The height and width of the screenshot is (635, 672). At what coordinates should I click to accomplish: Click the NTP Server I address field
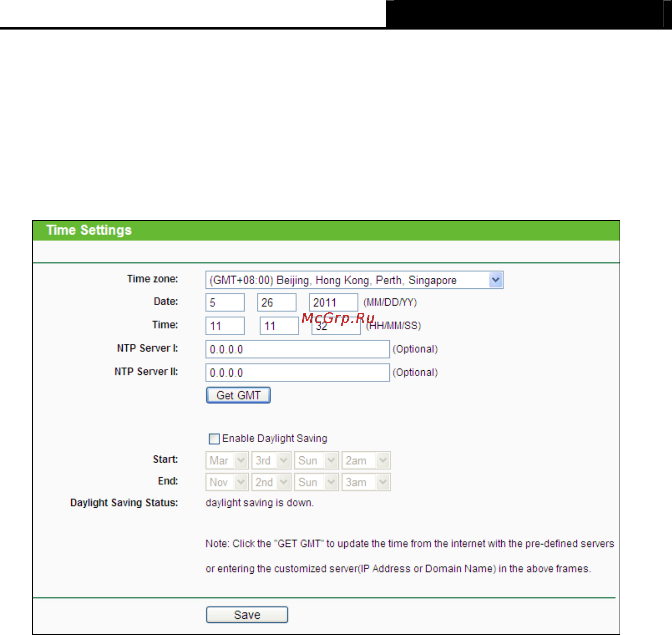[x=297, y=349]
